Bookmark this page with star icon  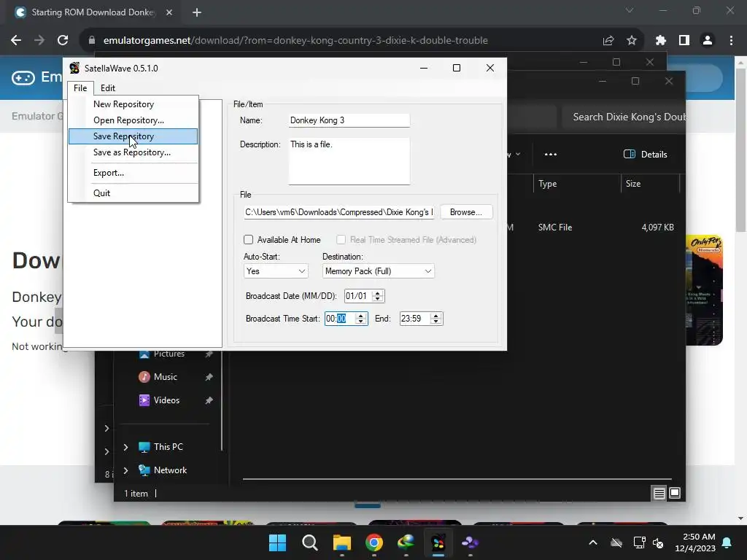point(632,41)
